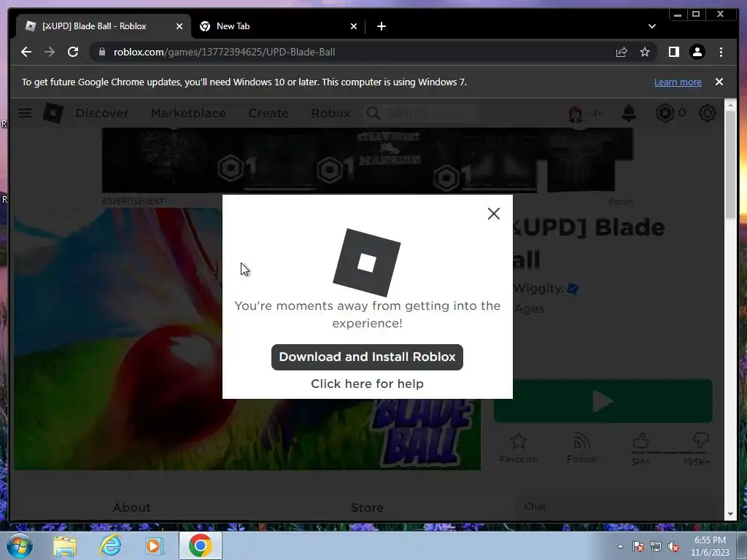Bookmark this tab with the star
Viewport: 747px width, 560px height.
pos(645,52)
